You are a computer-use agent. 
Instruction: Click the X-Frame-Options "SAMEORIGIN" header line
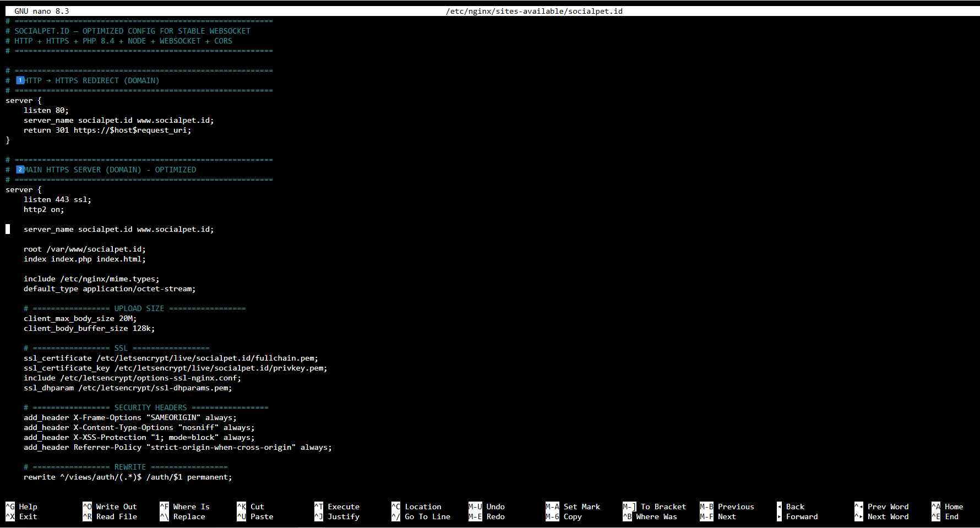pyautogui.click(x=130, y=417)
